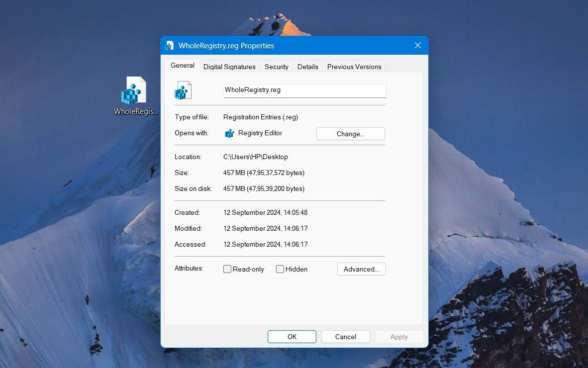The height and width of the screenshot is (368, 588).
Task: Click the greyed-out Apply button
Action: 399,337
